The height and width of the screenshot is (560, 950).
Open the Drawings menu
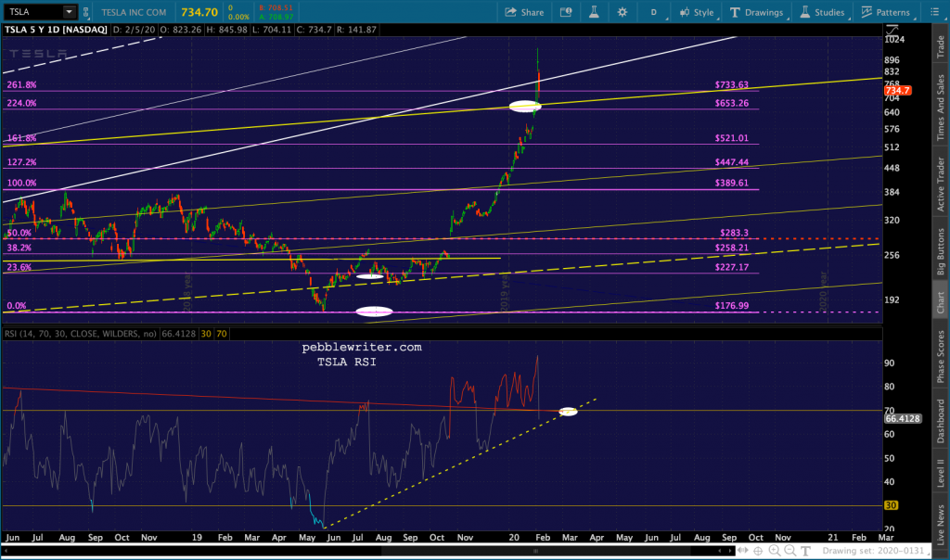756,12
